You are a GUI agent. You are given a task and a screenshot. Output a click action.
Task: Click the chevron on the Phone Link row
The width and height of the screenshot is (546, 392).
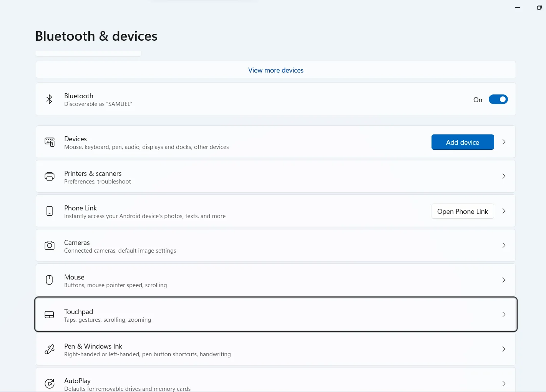[x=504, y=211]
